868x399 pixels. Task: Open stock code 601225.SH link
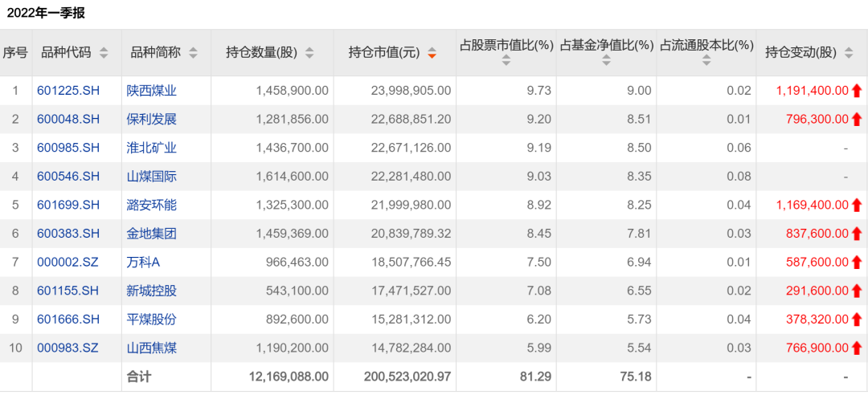(68, 91)
